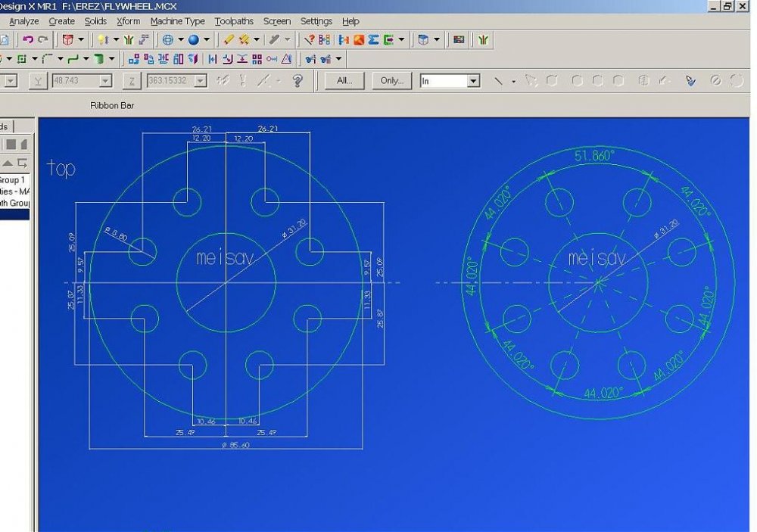Click the Z coordinate lock button
This screenshot has width=757, height=532.
coord(131,81)
